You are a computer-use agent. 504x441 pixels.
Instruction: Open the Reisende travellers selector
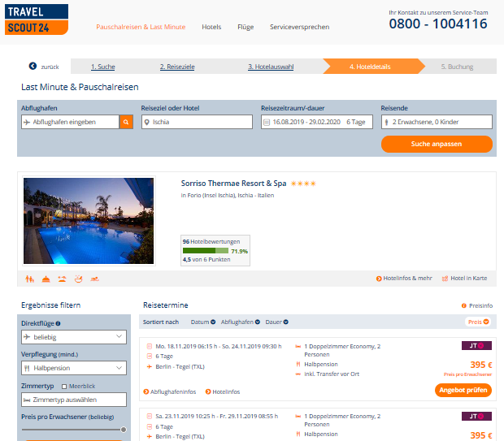pyautogui.click(x=437, y=122)
